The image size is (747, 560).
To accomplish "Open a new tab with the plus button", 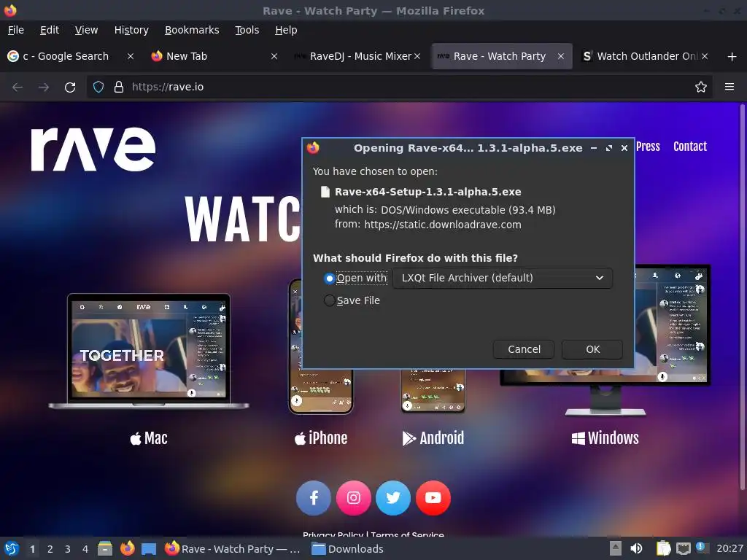I will (732, 56).
